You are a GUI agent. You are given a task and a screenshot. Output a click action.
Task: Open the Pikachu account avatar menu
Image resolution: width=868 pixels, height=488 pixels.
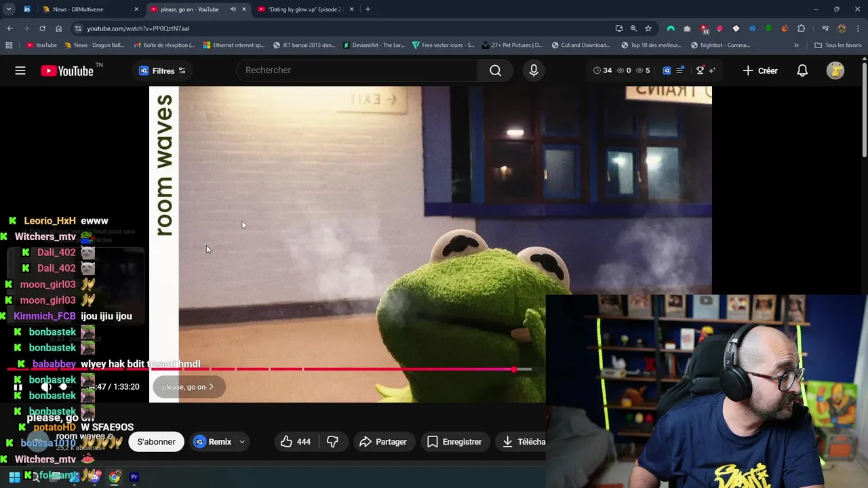[835, 70]
